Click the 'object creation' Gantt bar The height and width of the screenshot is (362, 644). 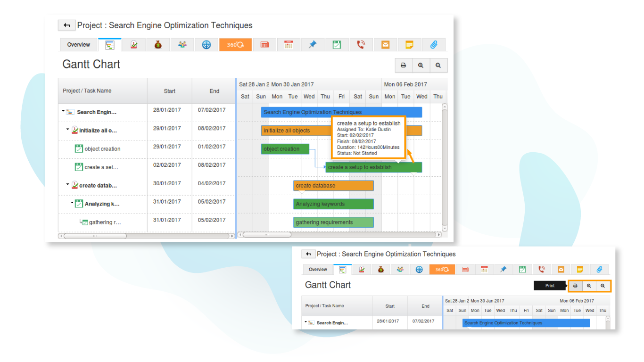[x=285, y=149]
